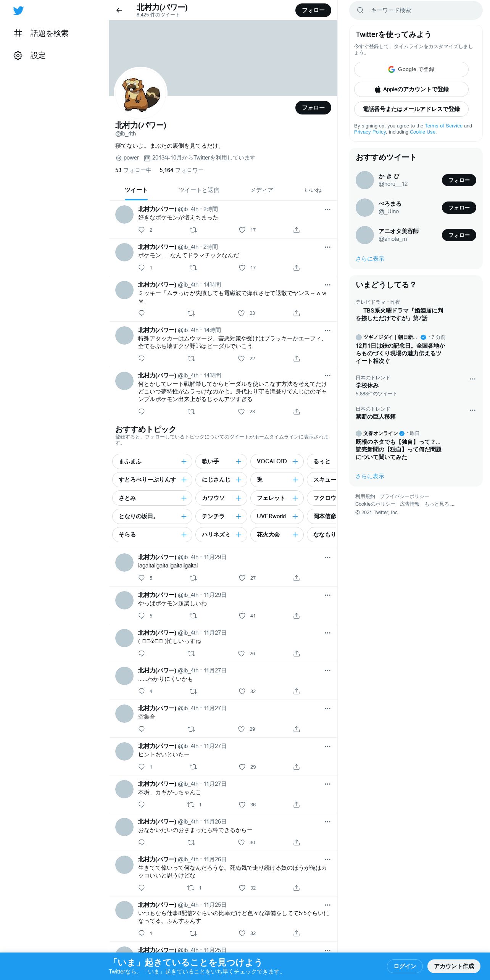Image resolution: width=490 pixels, height=980 pixels.
Task: Share the ミッキー「ムラっけが失敗しても tweet
Action: point(297,313)
